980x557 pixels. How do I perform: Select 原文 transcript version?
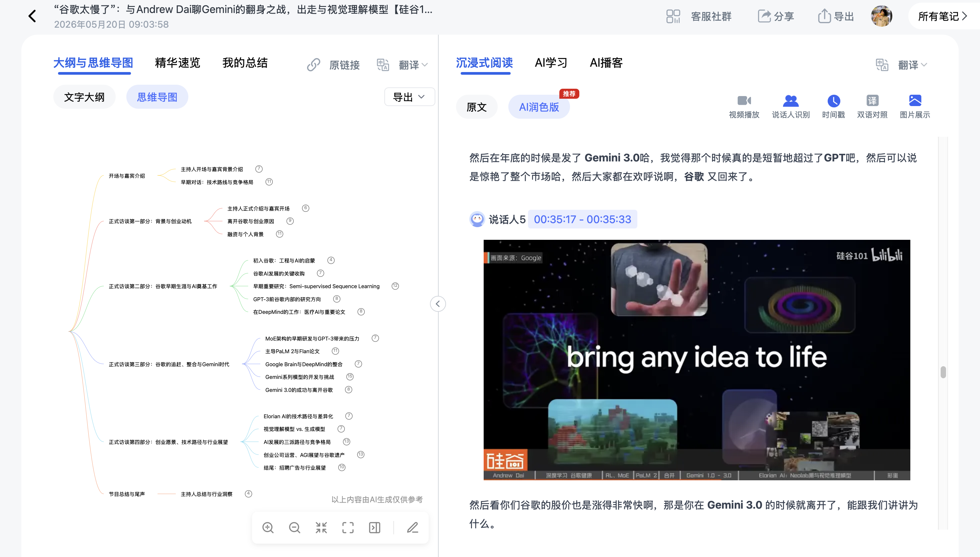point(477,107)
